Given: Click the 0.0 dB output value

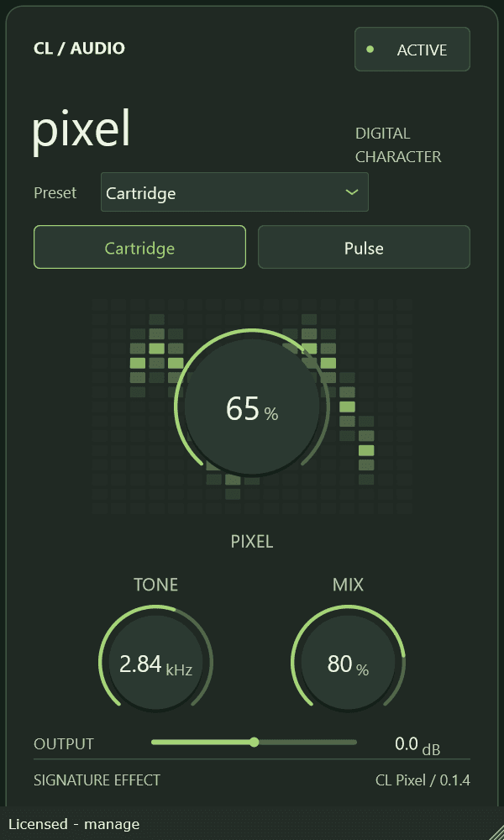Looking at the screenshot, I should [417, 744].
